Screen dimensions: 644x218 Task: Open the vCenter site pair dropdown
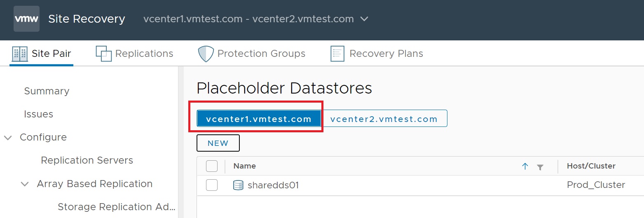[x=364, y=19]
